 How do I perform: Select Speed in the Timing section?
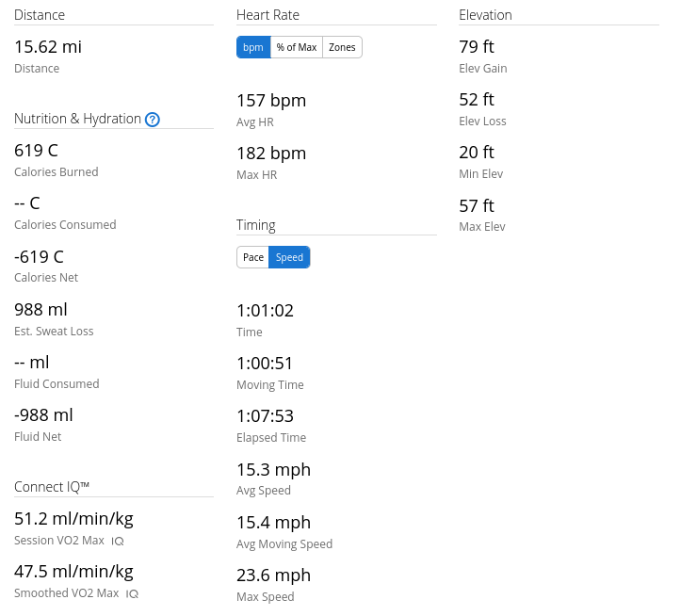pos(289,257)
